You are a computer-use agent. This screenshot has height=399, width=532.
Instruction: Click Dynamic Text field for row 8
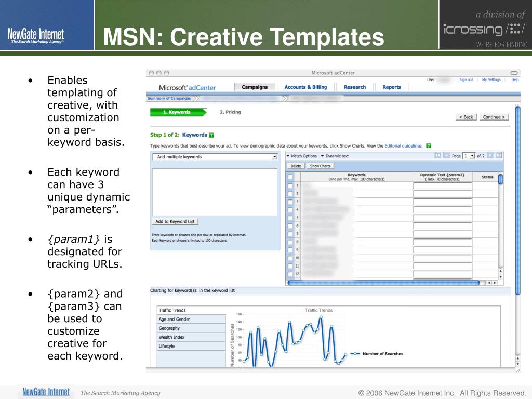coord(443,242)
